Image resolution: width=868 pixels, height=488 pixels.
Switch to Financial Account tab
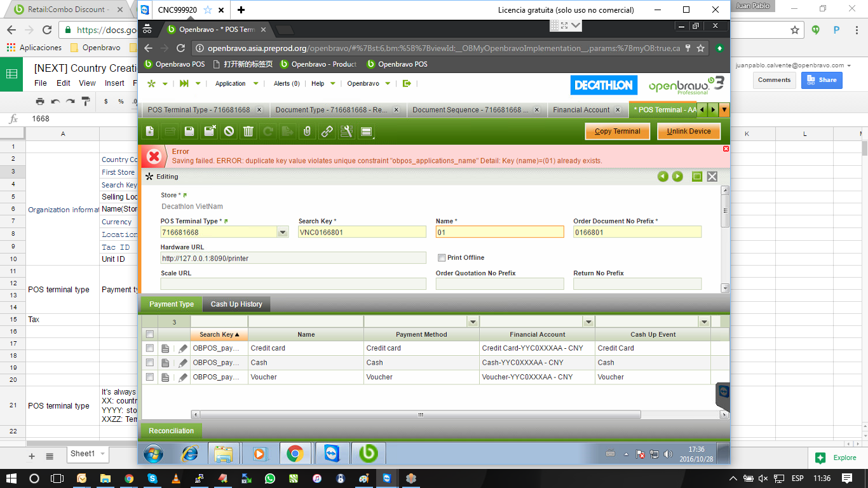point(587,110)
